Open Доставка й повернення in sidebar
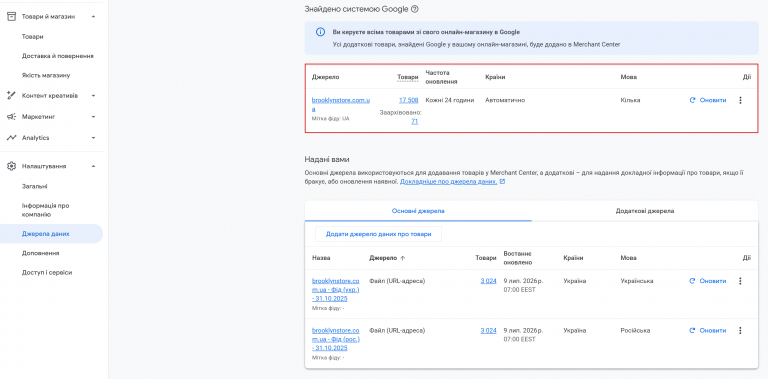 point(58,56)
